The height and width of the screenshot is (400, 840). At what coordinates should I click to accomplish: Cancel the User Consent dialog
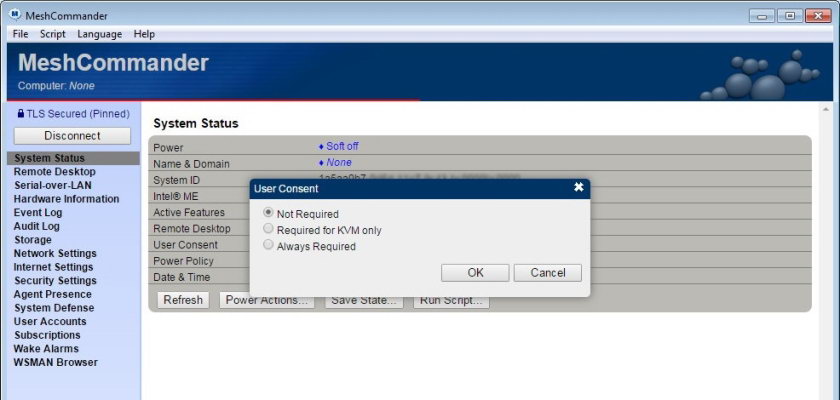point(548,273)
